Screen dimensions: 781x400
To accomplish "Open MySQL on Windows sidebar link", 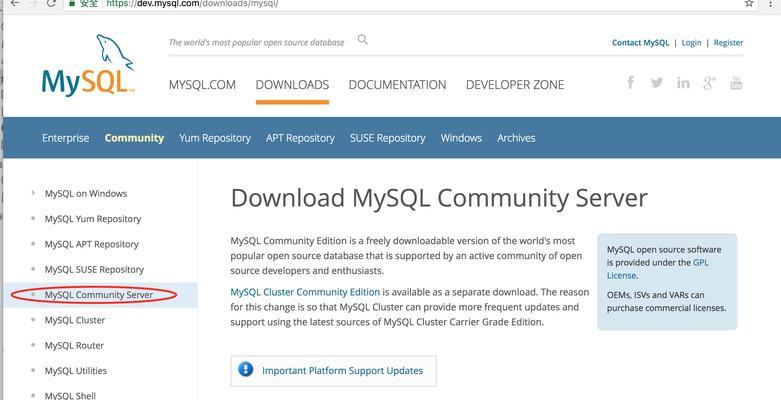I will 86,193.
